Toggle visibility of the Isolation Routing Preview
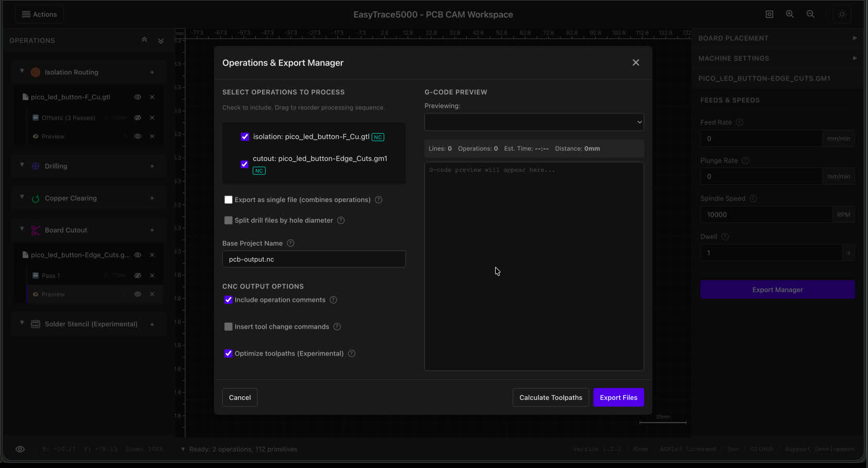Viewport: 868px width, 468px height. coord(138,136)
